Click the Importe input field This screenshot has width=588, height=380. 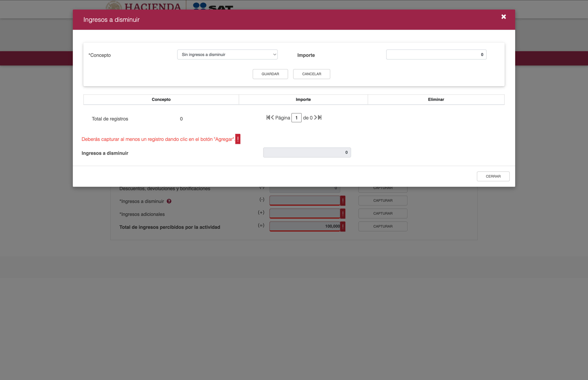click(436, 55)
